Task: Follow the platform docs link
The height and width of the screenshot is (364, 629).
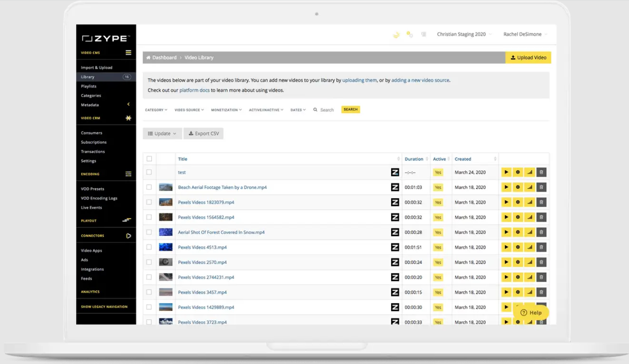Action: point(194,90)
